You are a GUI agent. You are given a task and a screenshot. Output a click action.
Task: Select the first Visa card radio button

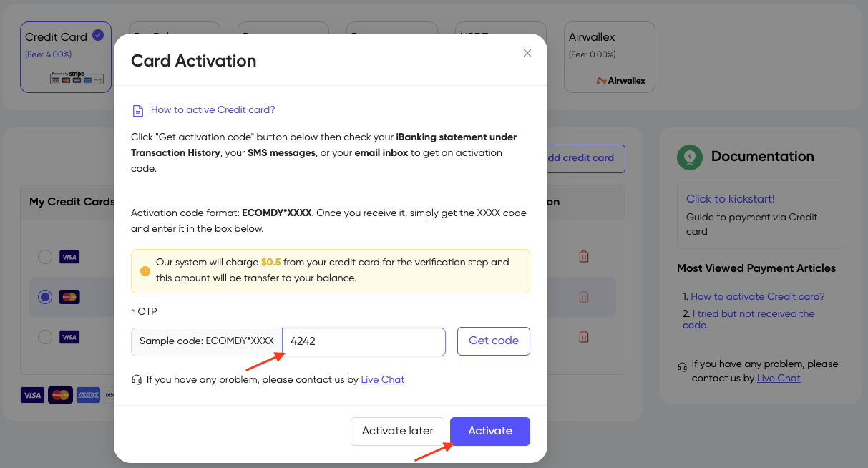pos(45,257)
